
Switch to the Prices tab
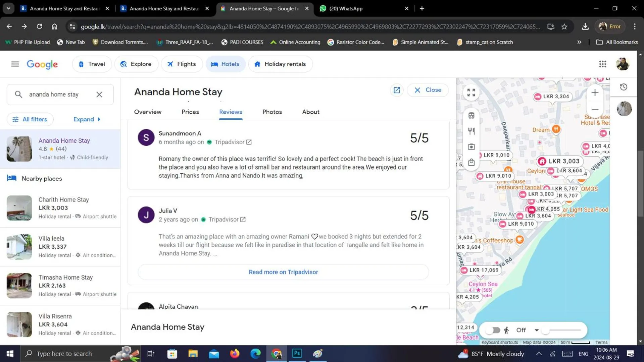(x=190, y=112)
